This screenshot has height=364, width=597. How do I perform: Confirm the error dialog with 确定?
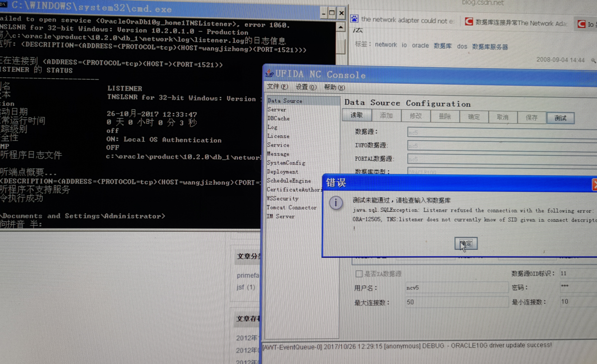click(x=466, y=244)
